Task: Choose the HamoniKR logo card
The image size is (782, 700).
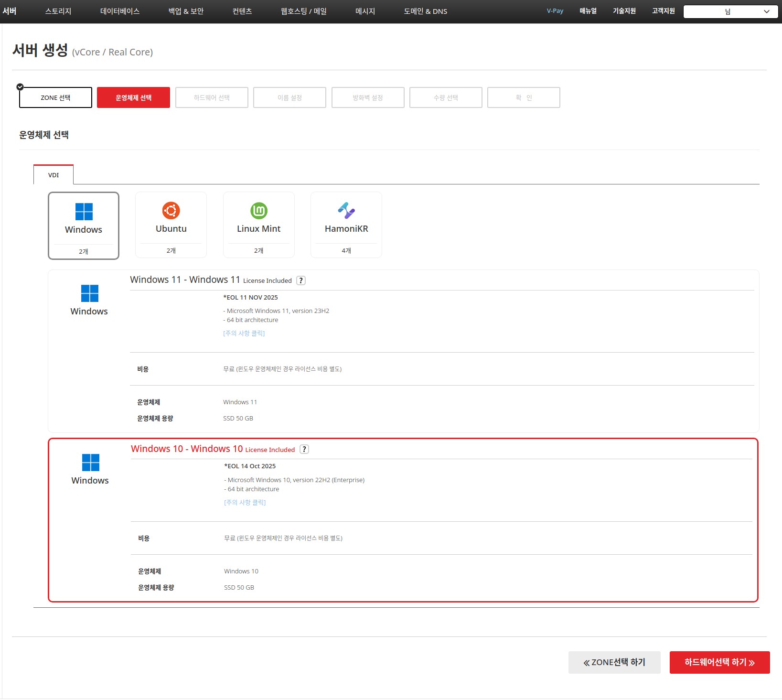Action: tap(346, 225)
